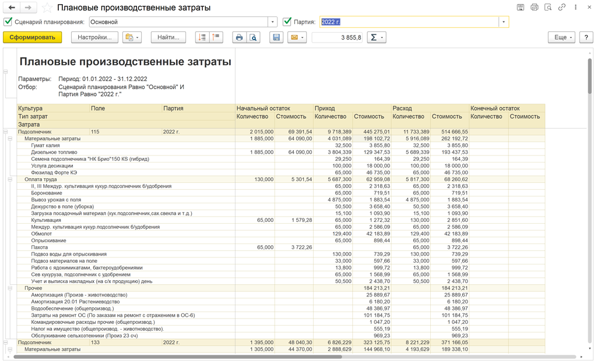Add report to favorites with star icon
The width and height of the screenshot is (597, 364).
click(47, 8)
